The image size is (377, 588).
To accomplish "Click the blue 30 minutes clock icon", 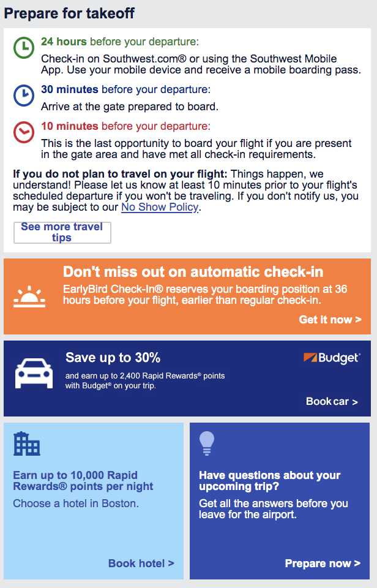I will point(24,95).
